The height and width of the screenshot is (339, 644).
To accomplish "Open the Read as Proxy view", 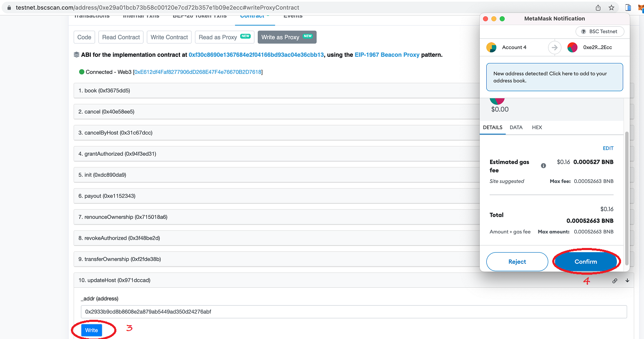I will [x=224, y=37].
